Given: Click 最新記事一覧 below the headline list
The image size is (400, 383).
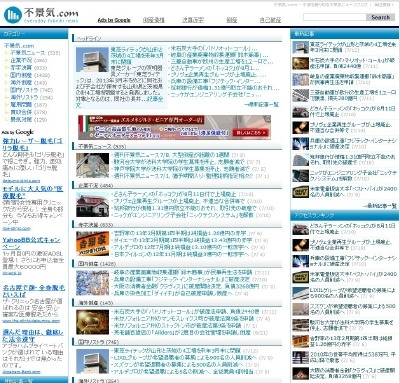Looking at the screenshot, I should (x=262, y=104).
